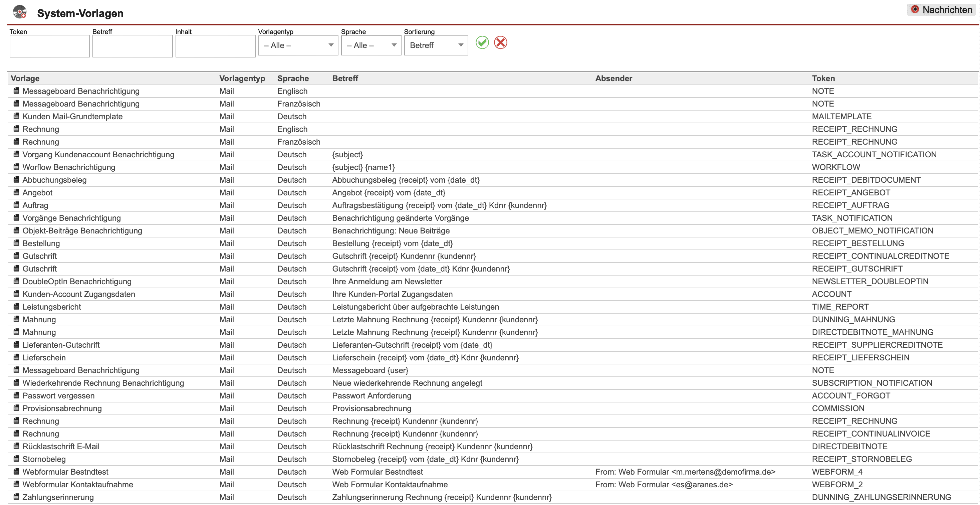Open the Sprache filter dropdown
This screenshot has width=980, height=505.
coord(371,45)
